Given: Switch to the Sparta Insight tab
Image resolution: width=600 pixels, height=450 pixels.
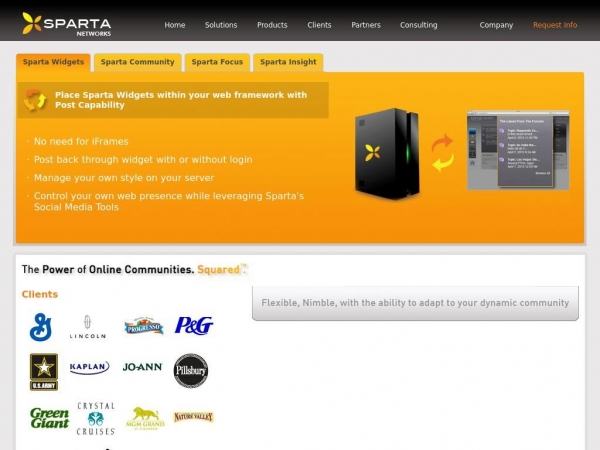Looking at the screenshot, I should click(x=288, y=62).
